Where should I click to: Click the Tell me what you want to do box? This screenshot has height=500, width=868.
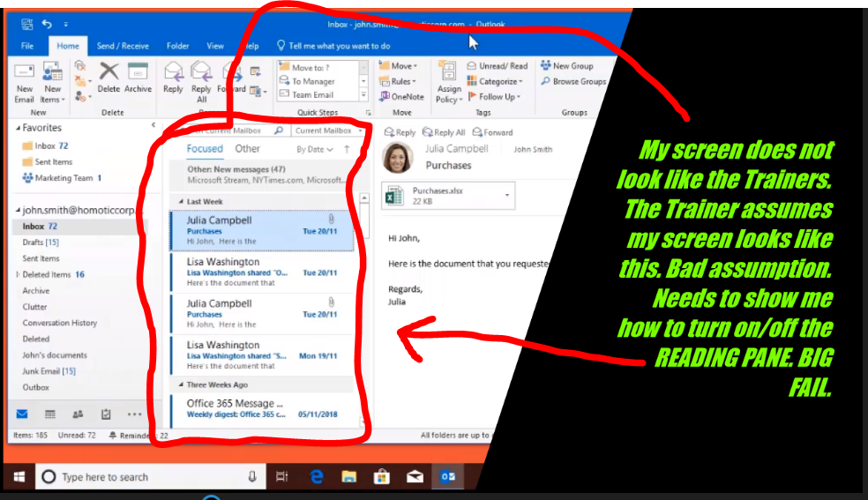point(333,46)
